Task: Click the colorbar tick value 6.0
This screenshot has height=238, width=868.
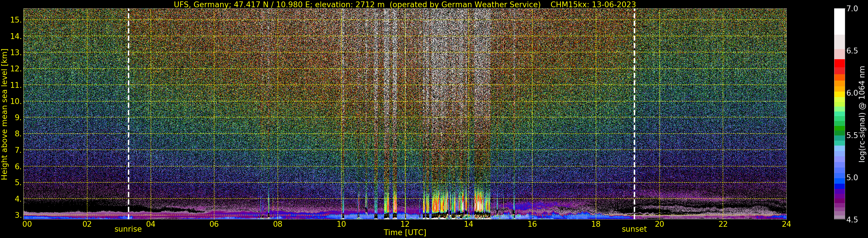Action: click(852, 93)
